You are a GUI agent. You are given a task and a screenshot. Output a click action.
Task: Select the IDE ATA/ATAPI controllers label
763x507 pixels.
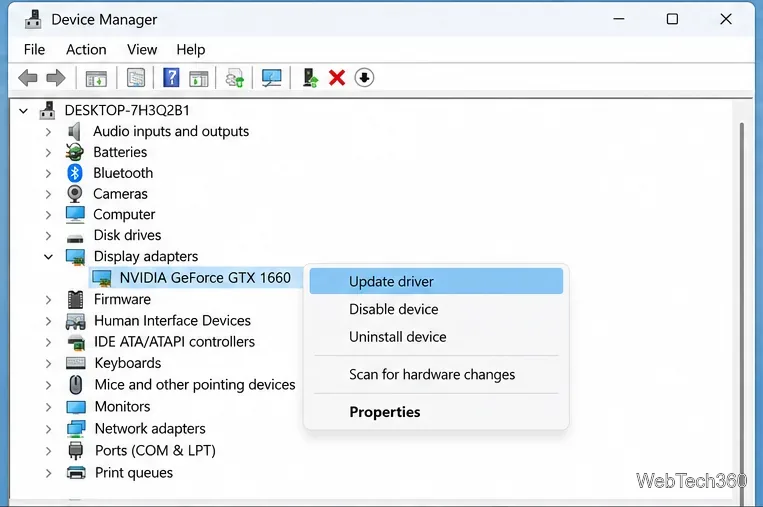pyautogui.click(x=174, y=342)
